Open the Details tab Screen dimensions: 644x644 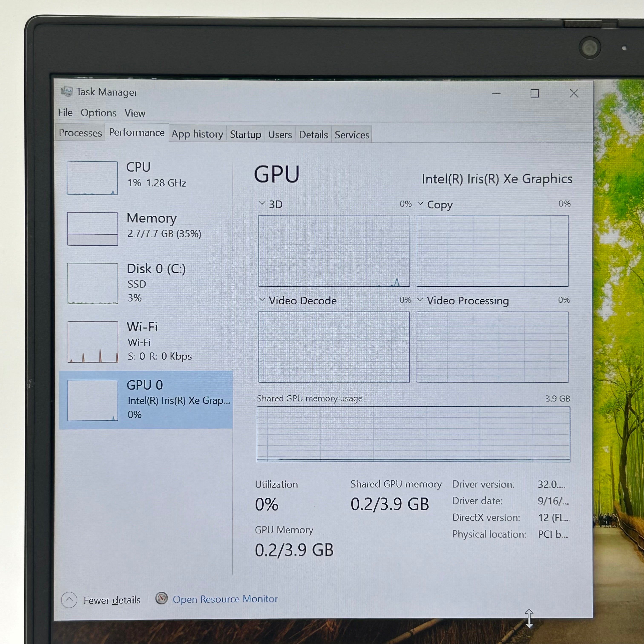(x=313, y=135)
